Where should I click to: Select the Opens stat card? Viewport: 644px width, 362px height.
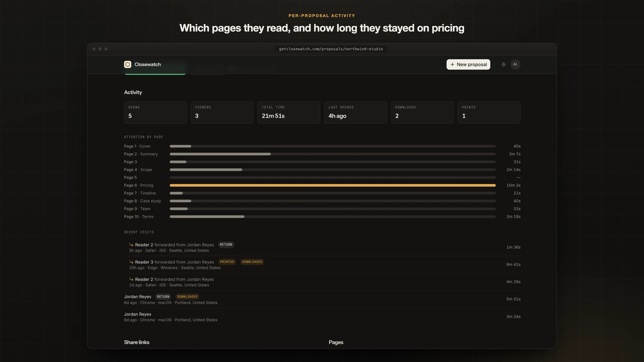155,113
